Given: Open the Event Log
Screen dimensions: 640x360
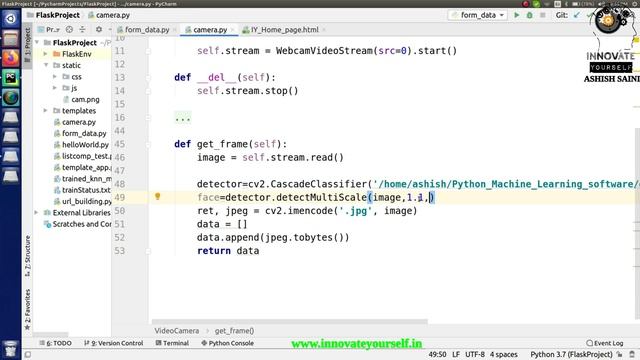Looking at the screenshot, I should click(605, 343).
